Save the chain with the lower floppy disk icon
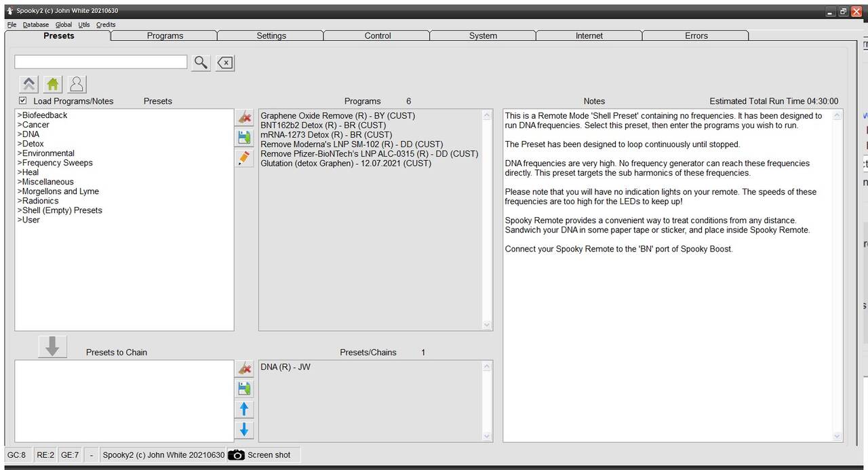 244,389
